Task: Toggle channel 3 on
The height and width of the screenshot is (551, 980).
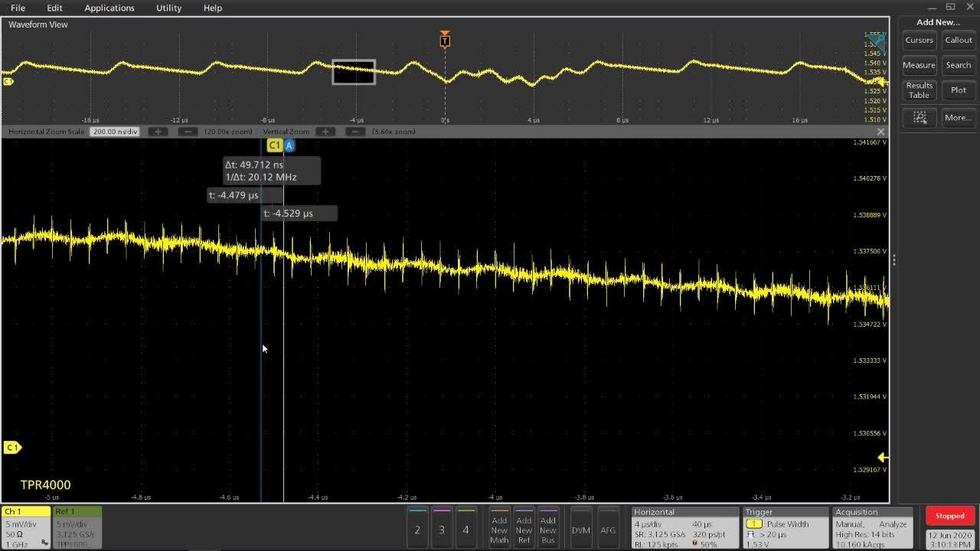Action: 442,528
